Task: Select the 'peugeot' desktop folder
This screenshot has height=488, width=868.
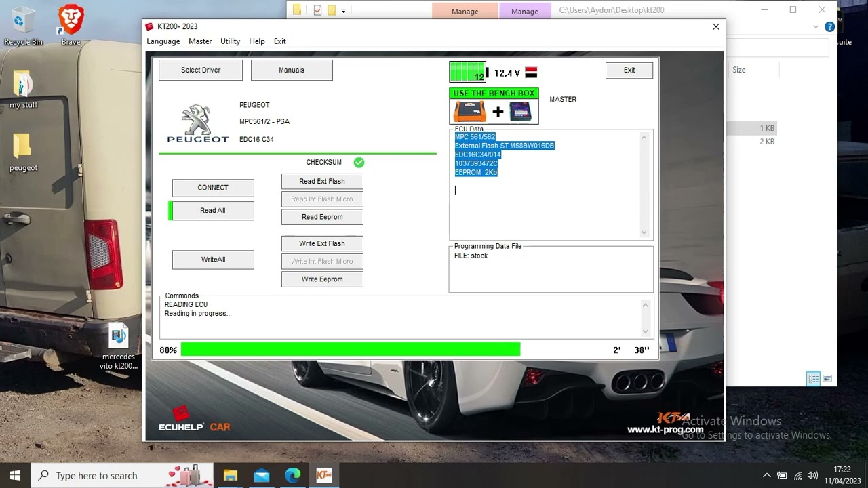Action: [23, 152]
